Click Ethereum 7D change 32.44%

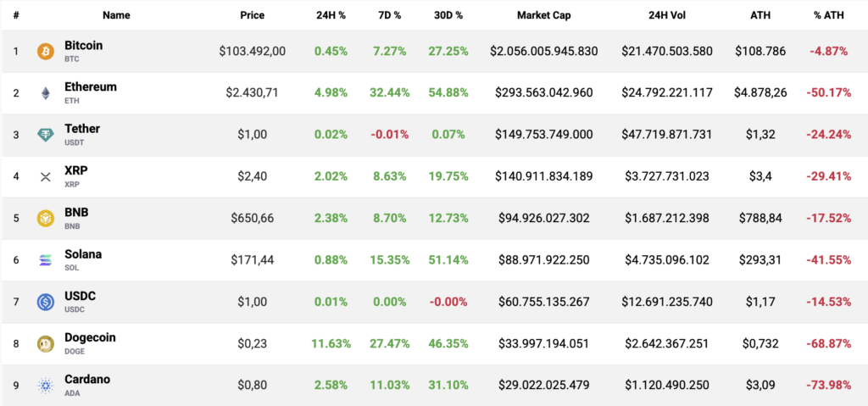tap(390, 93)
